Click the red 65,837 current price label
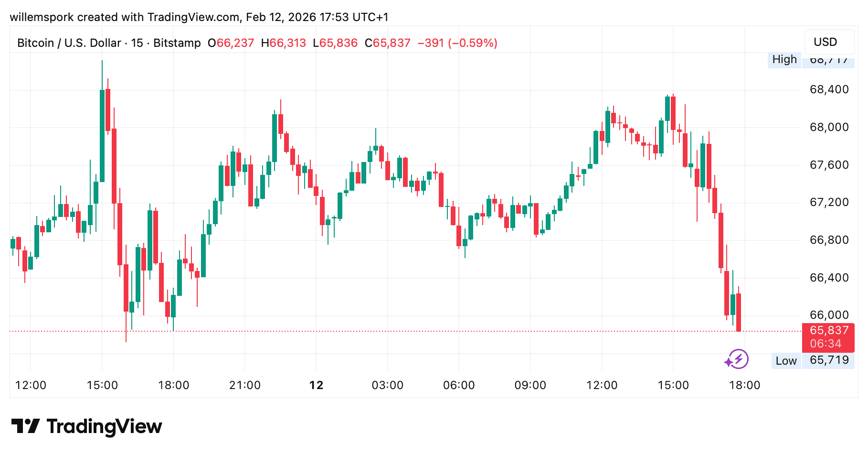 pos(829,331)
